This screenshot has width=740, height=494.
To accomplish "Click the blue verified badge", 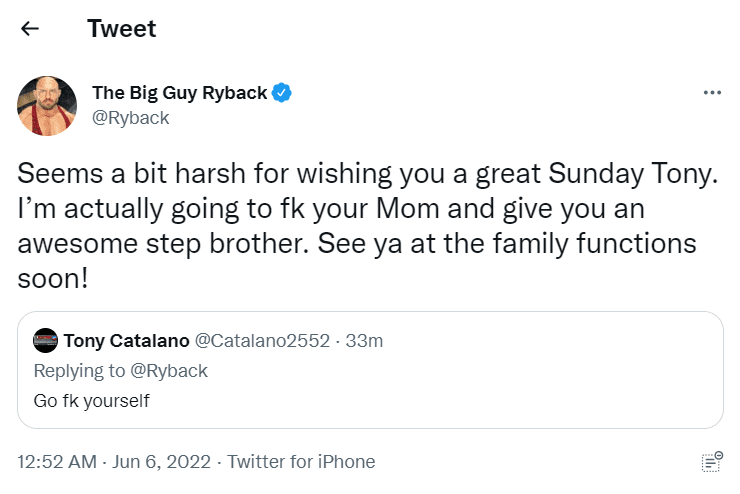I will click(283, 93).
